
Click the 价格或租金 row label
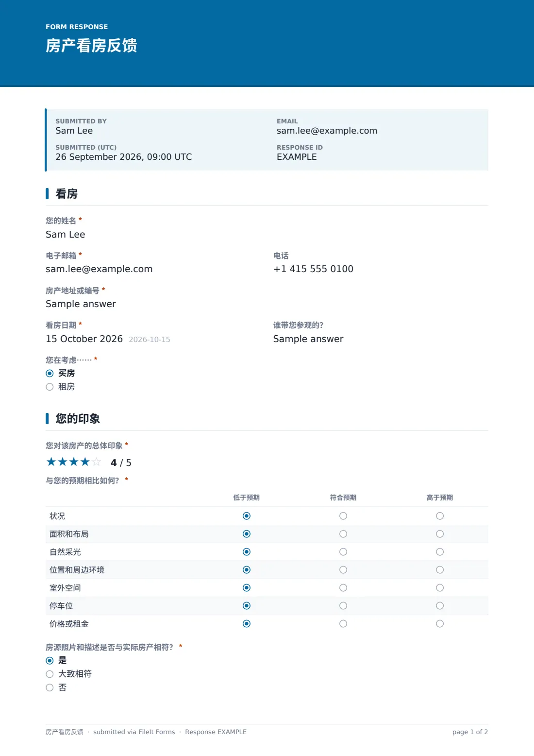point(69,624)
